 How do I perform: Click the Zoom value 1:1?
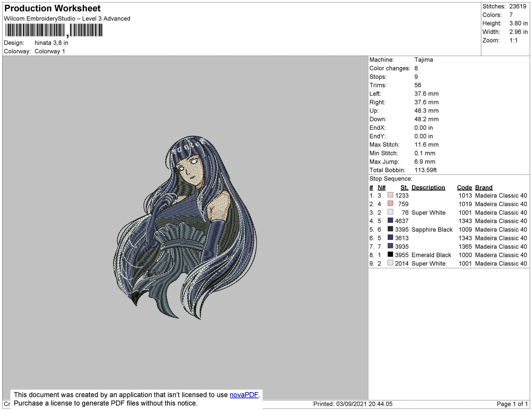514,40
